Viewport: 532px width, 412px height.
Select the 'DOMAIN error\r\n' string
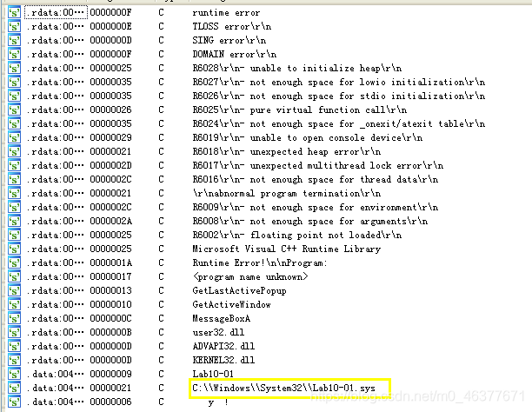(235, 54)
